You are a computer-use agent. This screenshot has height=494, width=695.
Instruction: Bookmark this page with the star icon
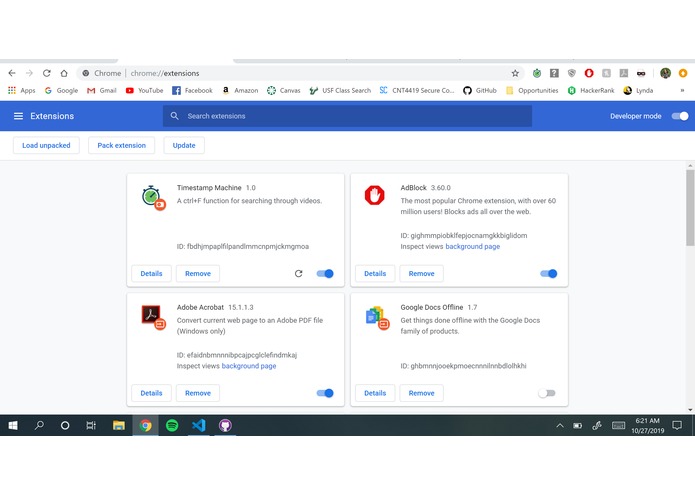515,73
